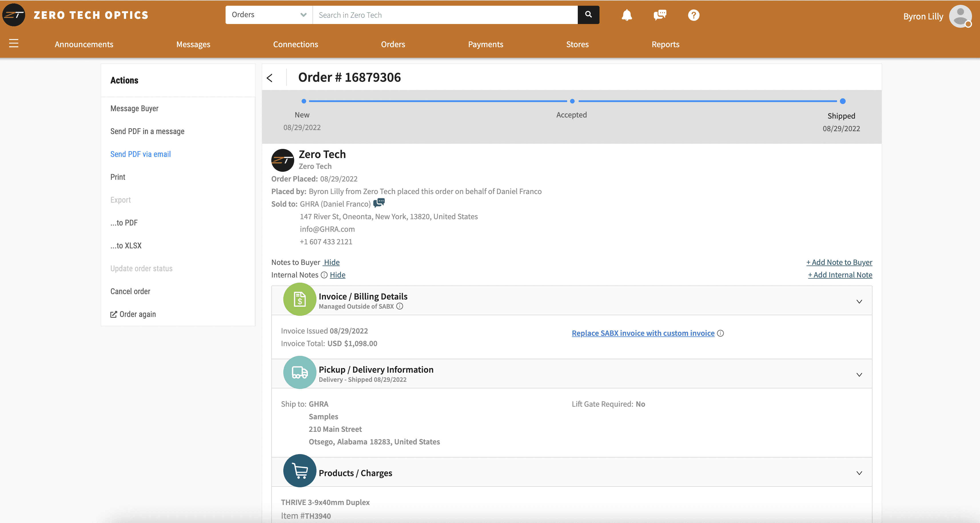Open the Announcements menu
The image size is (980, 523).
click(x=84, y=44)
